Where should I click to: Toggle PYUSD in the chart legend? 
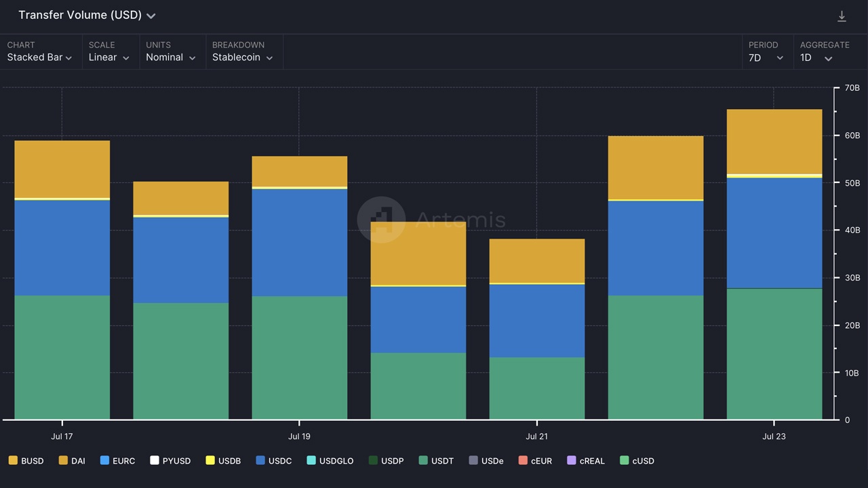[x=170, y=461]
